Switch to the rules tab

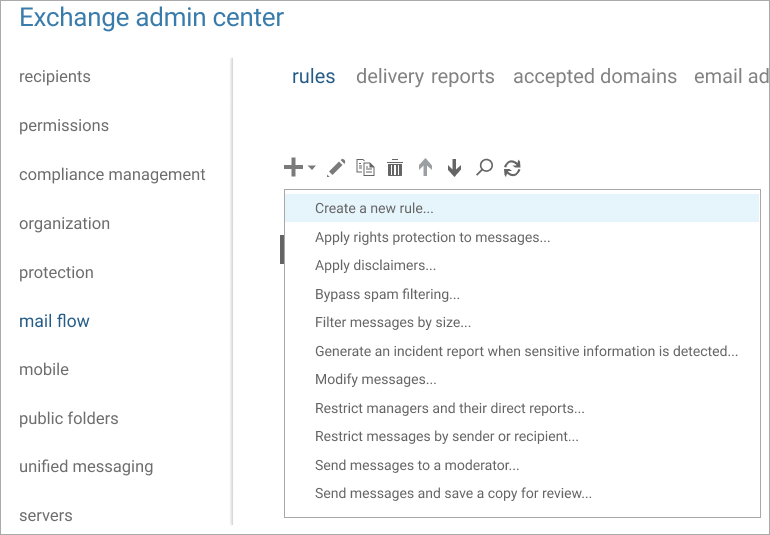click(313, 77)
